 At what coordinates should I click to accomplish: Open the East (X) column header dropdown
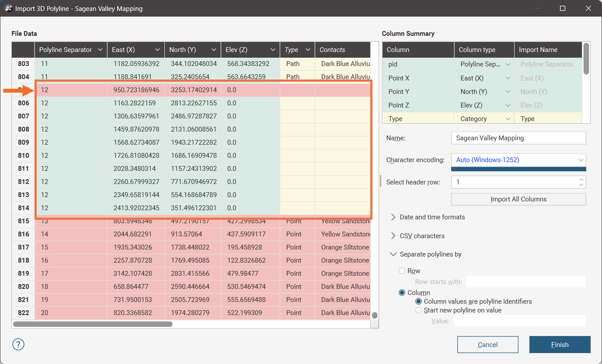click(x=157, y=50)
